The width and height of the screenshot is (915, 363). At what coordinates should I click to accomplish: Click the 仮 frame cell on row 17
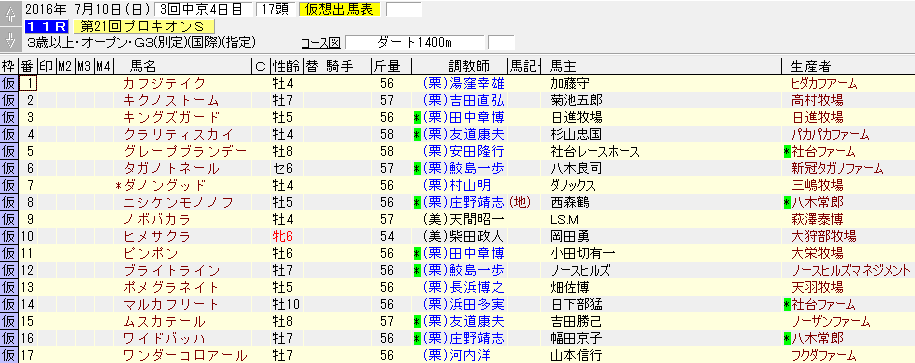(9, 355)
